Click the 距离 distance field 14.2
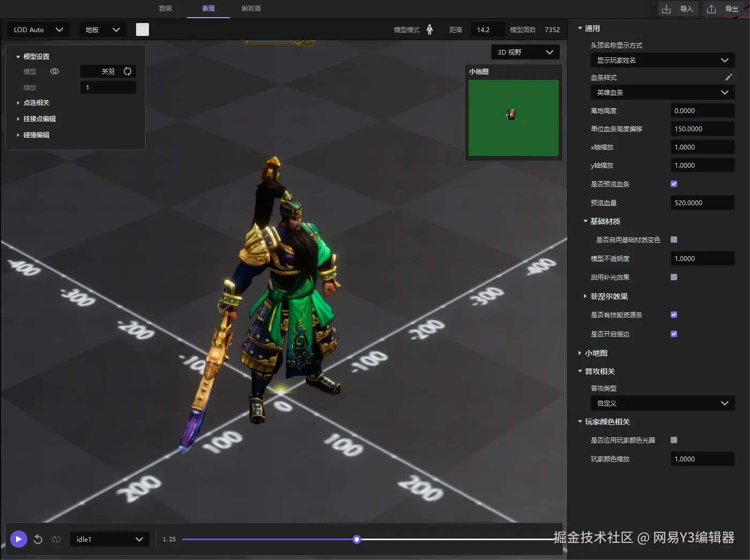 tap(487, 29)
